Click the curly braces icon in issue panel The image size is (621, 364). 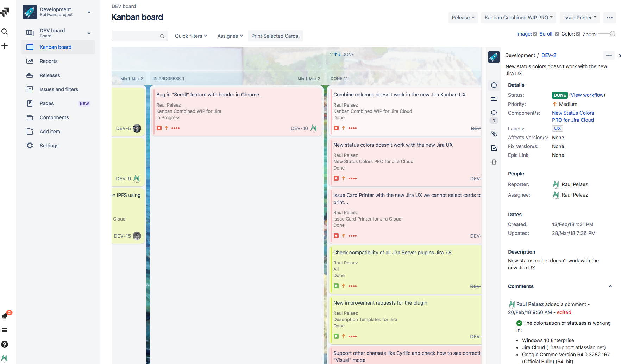click(x=494, y=162)
